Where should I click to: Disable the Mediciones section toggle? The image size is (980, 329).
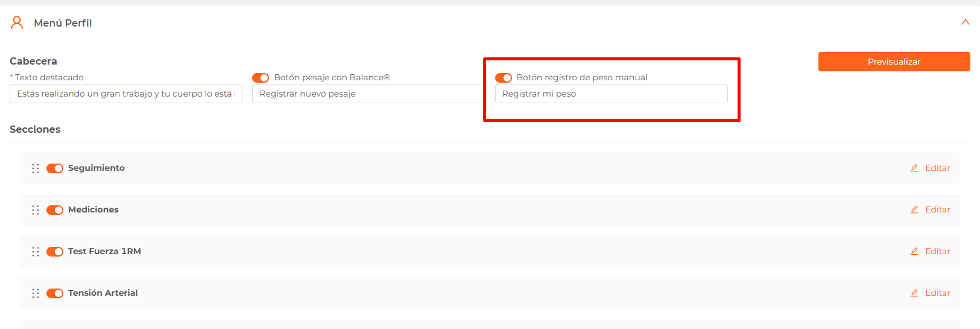[55, 210]
